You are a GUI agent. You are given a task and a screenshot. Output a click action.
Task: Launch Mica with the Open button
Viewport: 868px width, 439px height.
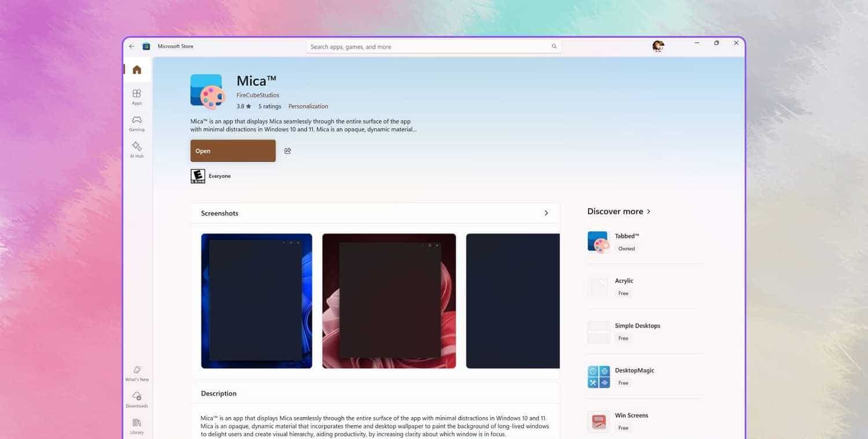(x=233, y=151)
